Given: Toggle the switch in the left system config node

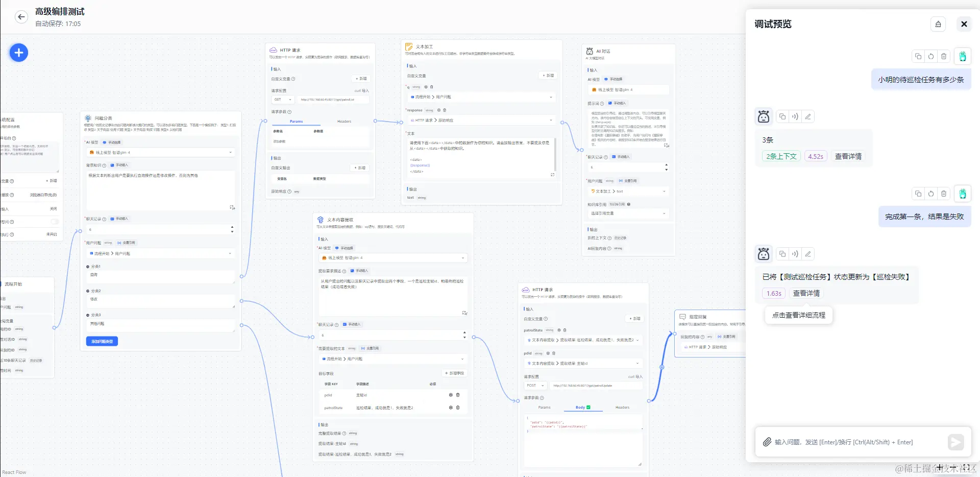Looking at the screenshot, I should coord(55,222).
